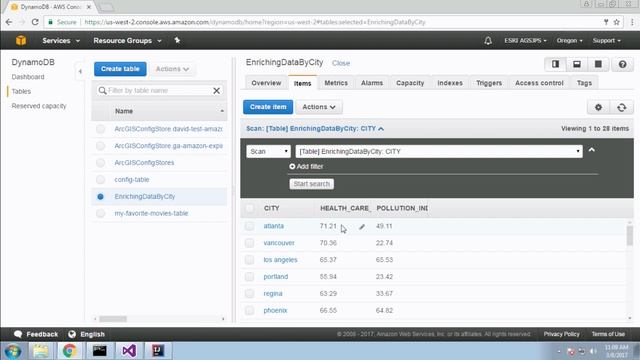Open the notifications bell

click(488, 40)
